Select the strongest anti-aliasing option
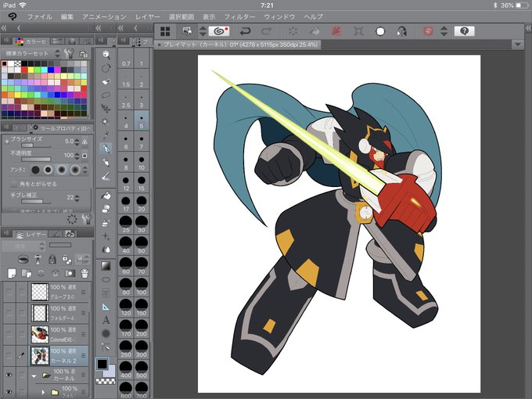The height and width of the screenshot is (399, 532). (75, 169)
